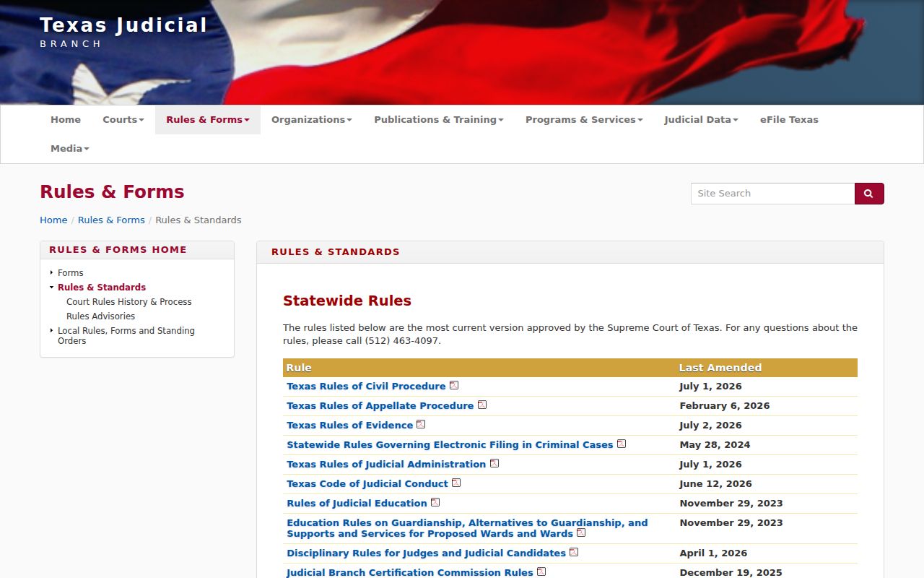924x578 pixels.
Task: Open the Rules & Forms dropdown menu
Action: coord(208,120)
